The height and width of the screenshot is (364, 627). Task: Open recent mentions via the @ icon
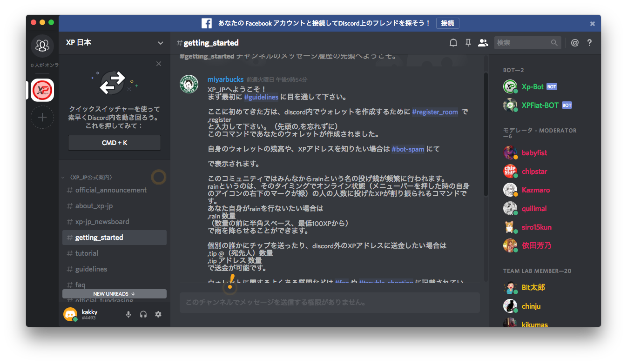[x=575, y=42]
